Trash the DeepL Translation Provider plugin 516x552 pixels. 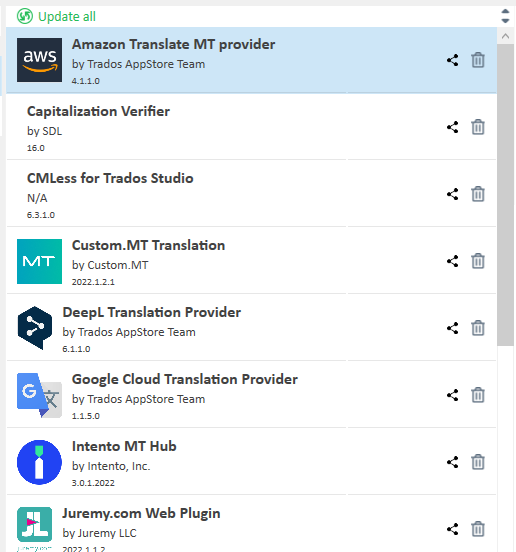478,328
